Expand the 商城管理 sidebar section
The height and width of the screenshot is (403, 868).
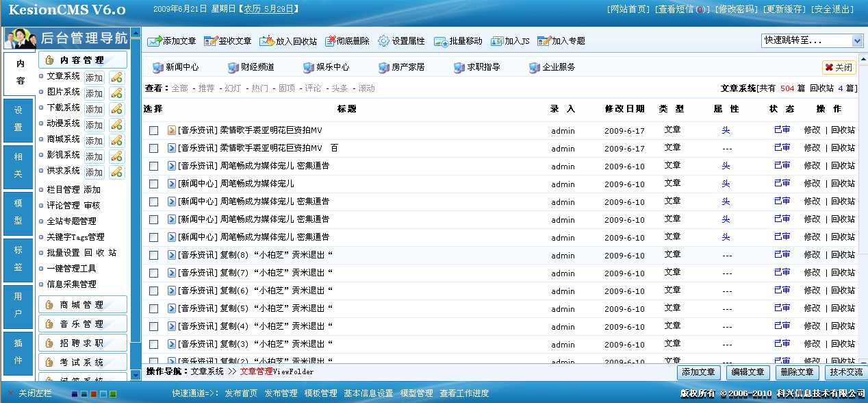82,304
